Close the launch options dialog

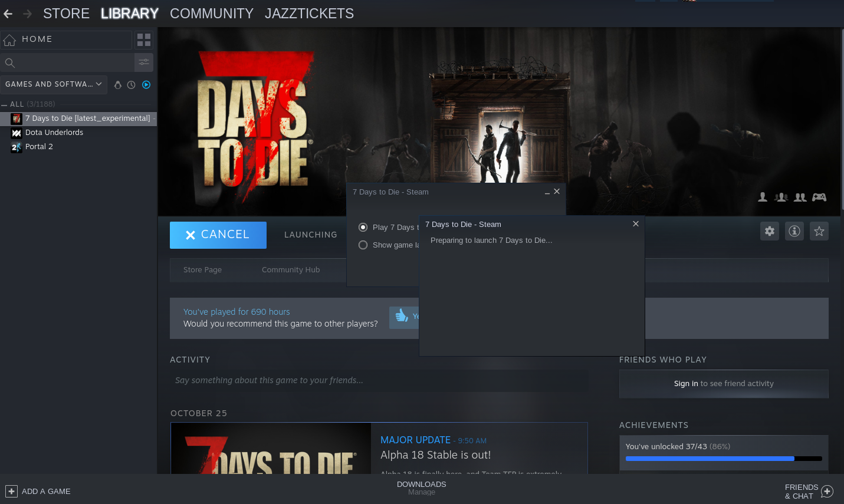(557, 192)
